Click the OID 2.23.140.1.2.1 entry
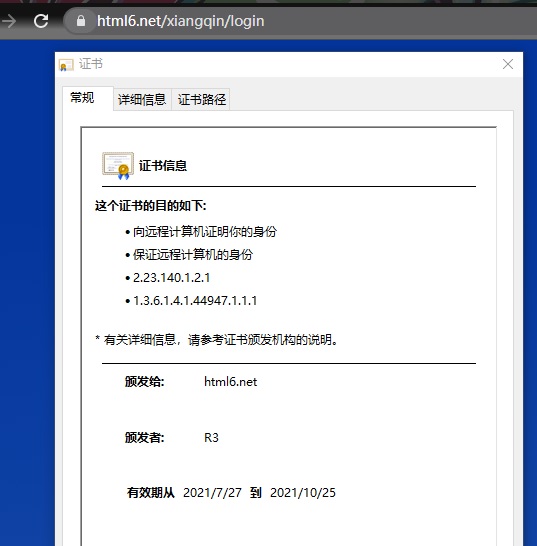 click(172, 278)
